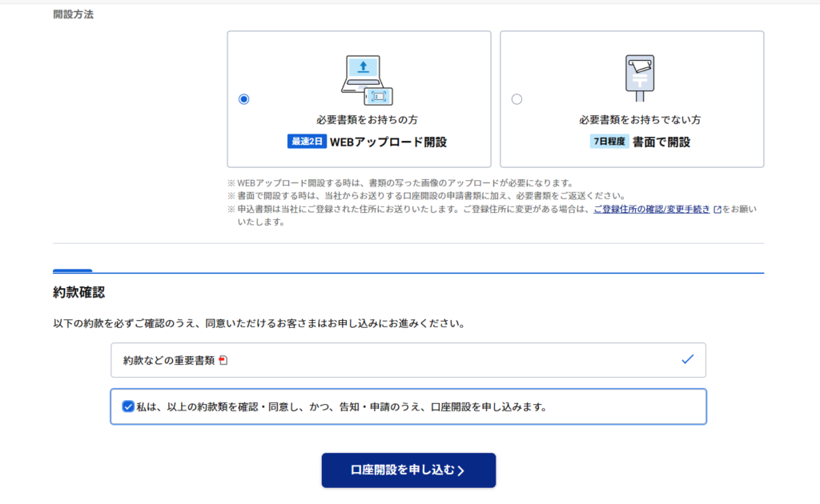Click the external link icon after ご登録住所の確認/変更手続き

coord(717,210)
